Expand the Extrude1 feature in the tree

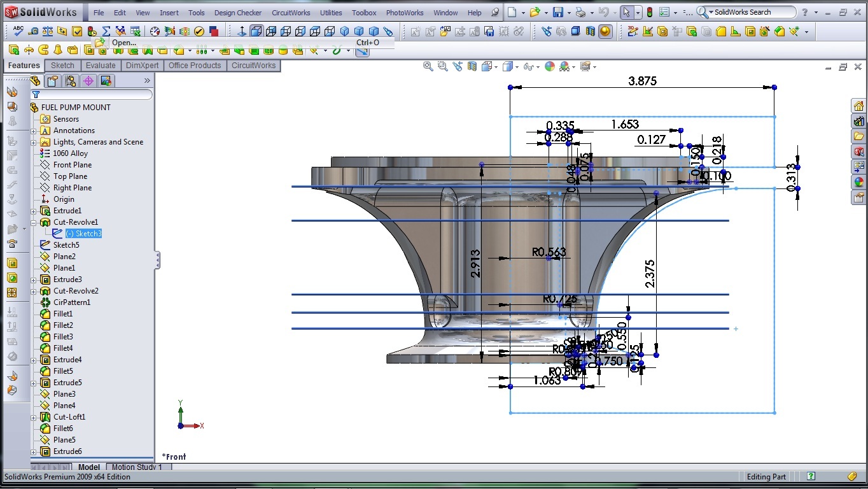point(34,211)
